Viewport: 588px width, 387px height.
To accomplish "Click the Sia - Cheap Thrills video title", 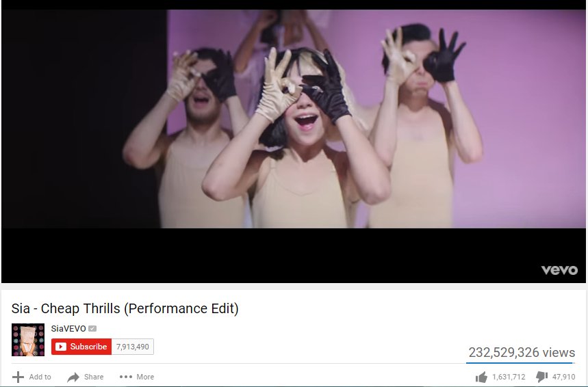I will pos(125,308).
